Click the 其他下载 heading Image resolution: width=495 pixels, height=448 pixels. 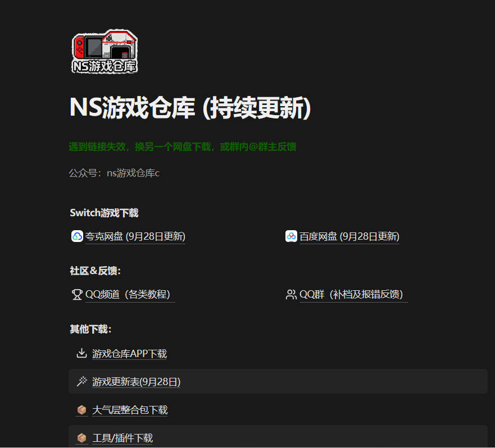coord(90,329)
